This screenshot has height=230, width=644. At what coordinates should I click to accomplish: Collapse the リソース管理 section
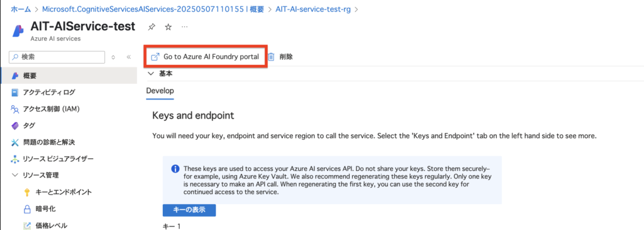click(15, 175)
